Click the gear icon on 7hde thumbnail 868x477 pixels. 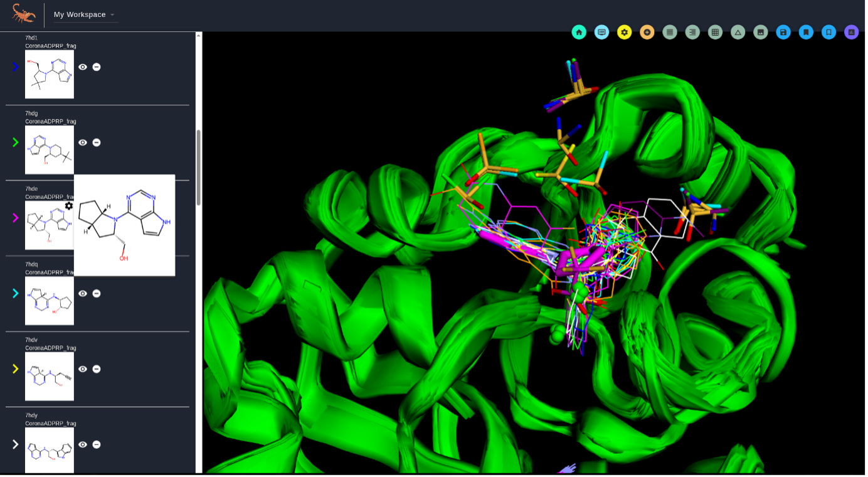coord(69,206)
